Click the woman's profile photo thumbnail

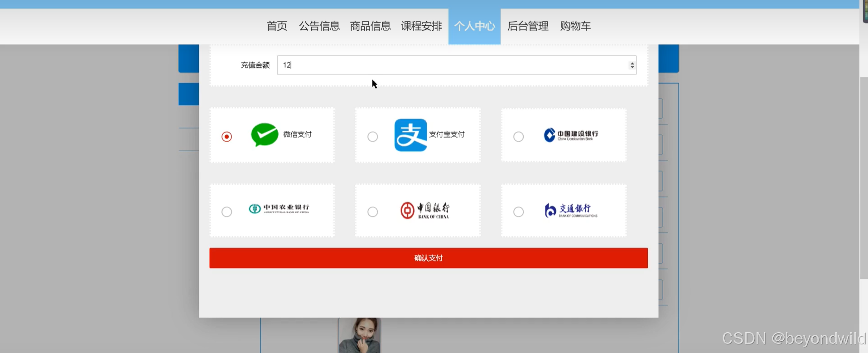point(360,335)
